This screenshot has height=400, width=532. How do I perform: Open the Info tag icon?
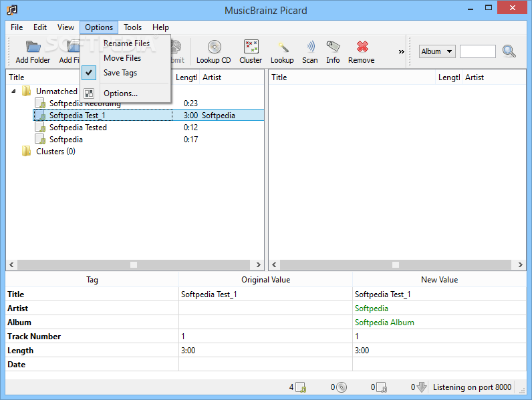333,46
